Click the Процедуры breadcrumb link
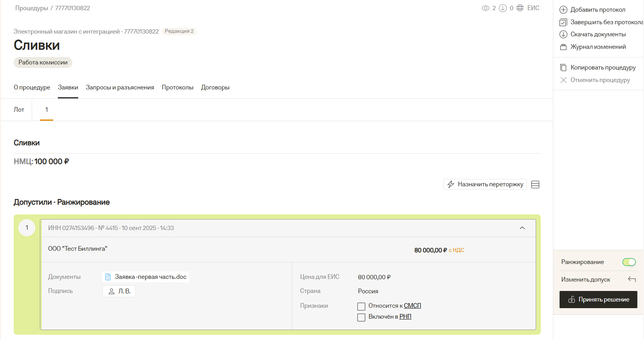This screenshot has width=644, height=339. (31, 8)
